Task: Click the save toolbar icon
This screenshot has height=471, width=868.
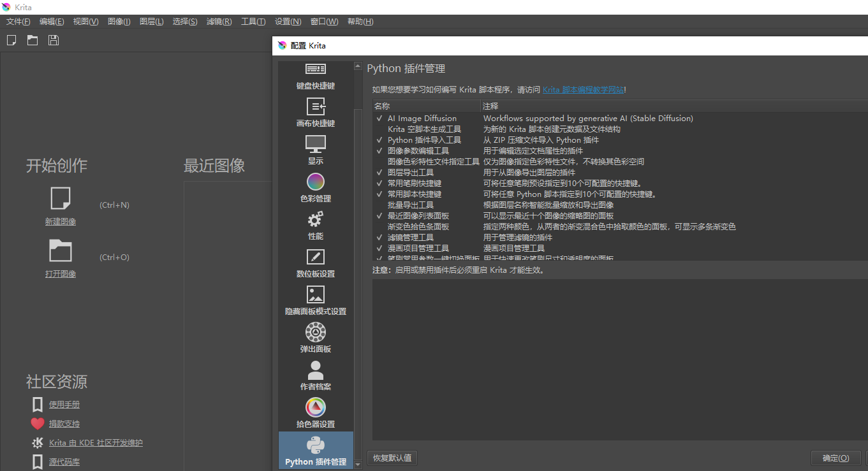Action: pyautogui.click(x=54, y=40)
